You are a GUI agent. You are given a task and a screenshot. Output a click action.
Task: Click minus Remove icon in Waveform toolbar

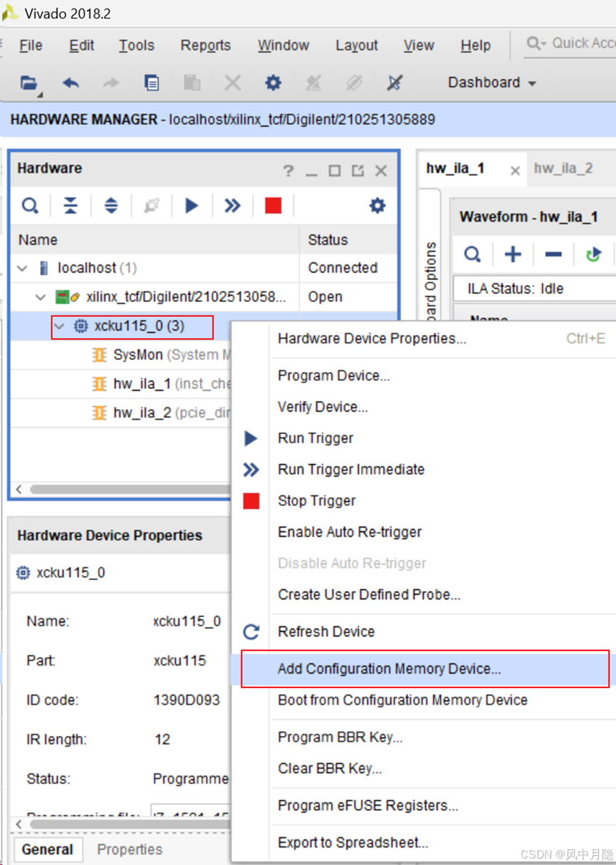[x=553, y=254]
